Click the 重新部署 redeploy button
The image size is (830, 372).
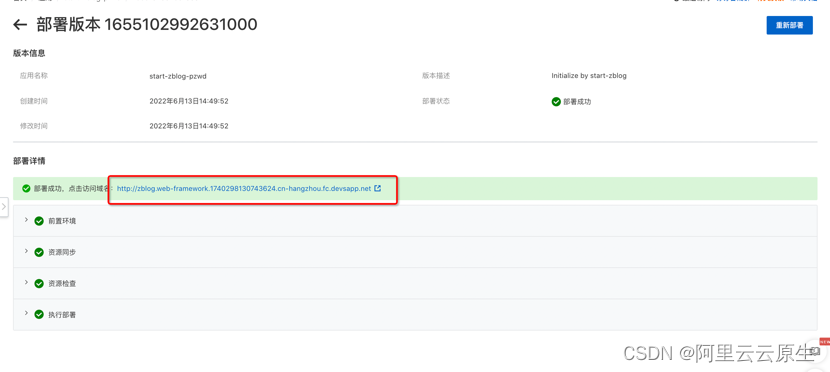click(x=789, y=25)
